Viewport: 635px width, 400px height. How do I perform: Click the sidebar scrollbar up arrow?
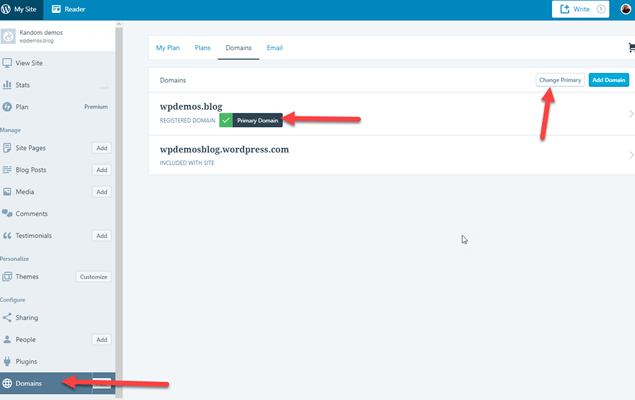coord(119,24)
